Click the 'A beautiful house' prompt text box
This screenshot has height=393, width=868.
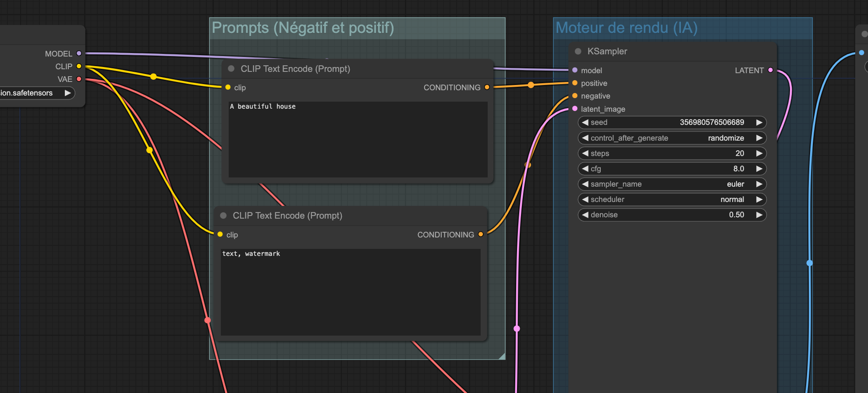(x=358, y=139)
